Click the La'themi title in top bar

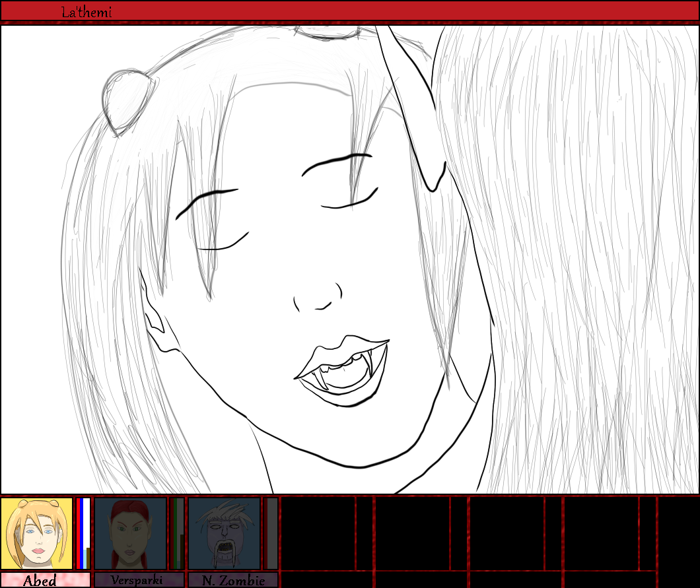pos(87,12)
